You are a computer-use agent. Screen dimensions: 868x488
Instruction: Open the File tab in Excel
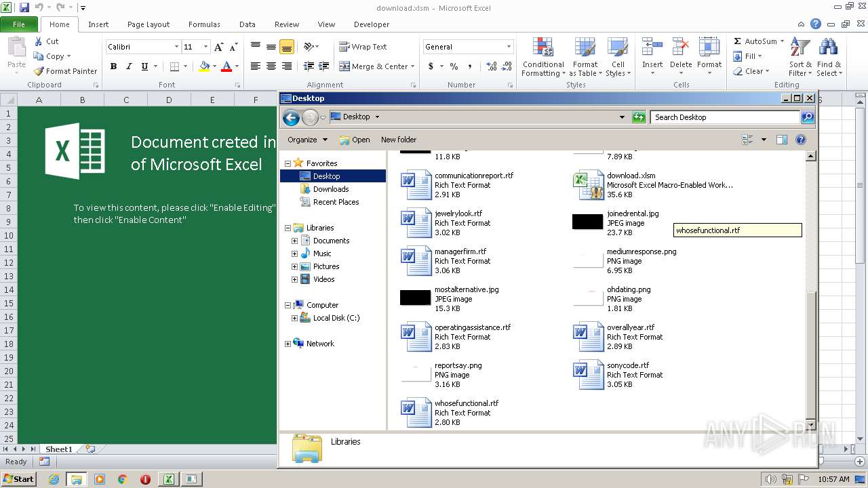pyautogui.click(x=19, y=24)
